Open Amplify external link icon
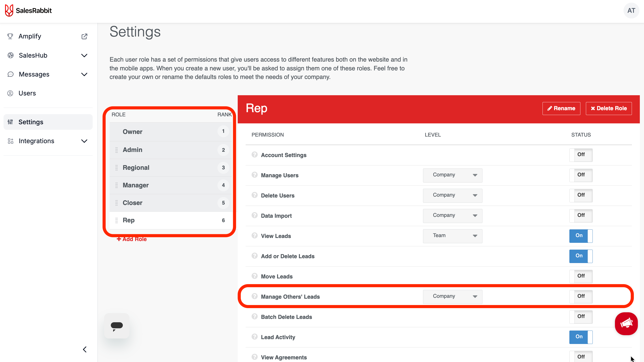This screenshot has height=362, width=644. (x=84, y=37)
